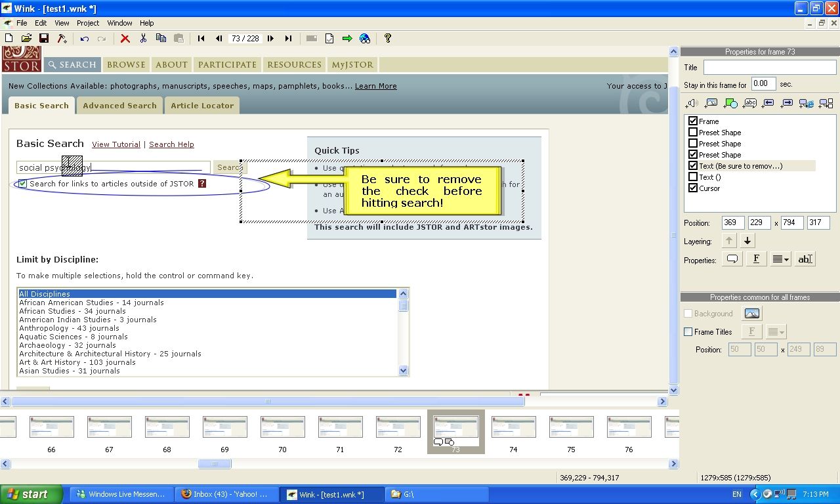Image resolution: width=840 pixels, height=504 pixels.
Task: Uncheck the Cursor item in object list
Action: pyautogui.click(x=693, y=188)
